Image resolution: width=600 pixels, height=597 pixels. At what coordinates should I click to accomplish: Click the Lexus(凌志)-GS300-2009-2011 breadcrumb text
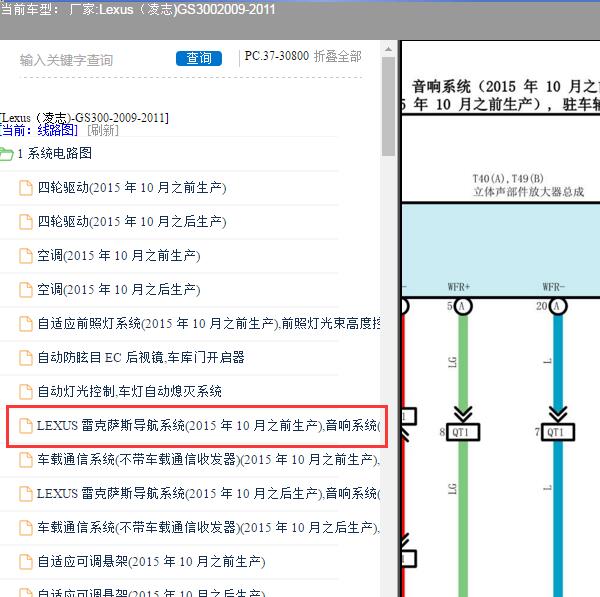pyautogui.click(x=84, y=117)
